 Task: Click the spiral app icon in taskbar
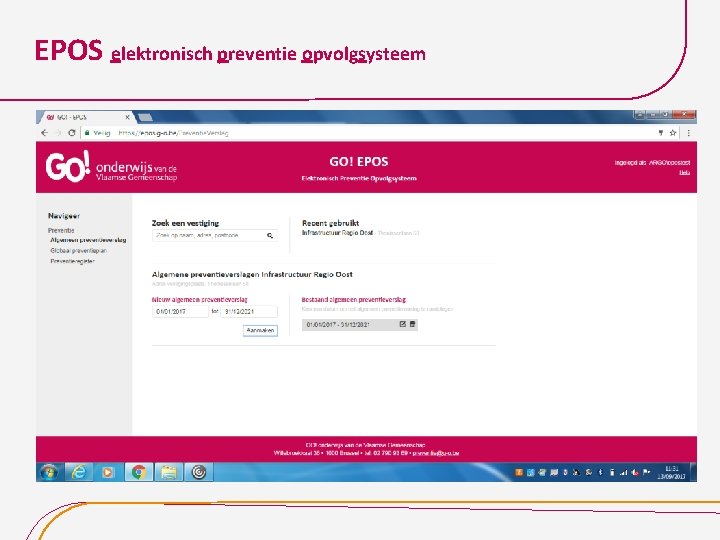pos(198,472)
